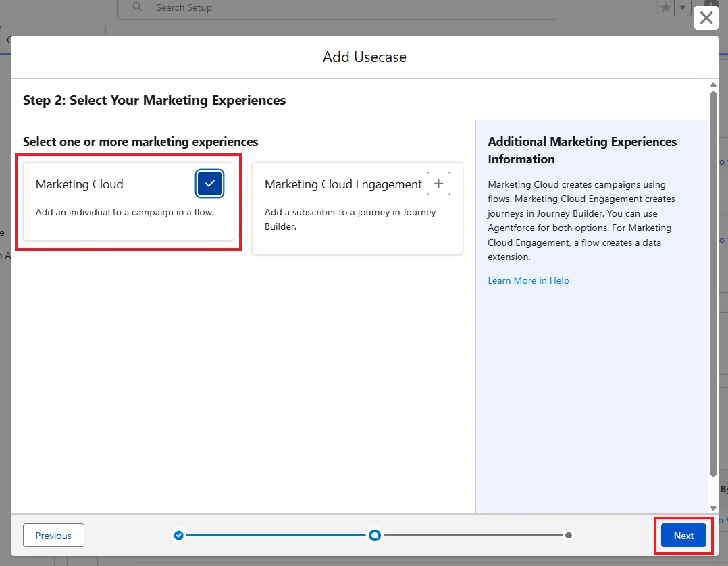The height and width of the screenshot is (566, 728).
Task: Click the dialog scrollbar up arrow
Action: pos(713,85)
